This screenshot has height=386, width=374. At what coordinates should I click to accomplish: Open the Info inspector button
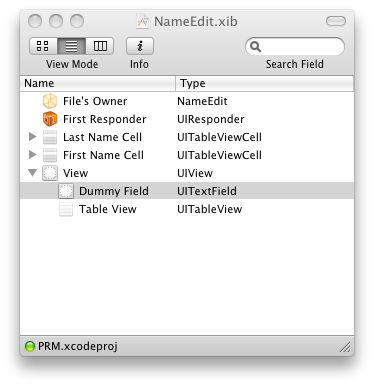point(140,46)
